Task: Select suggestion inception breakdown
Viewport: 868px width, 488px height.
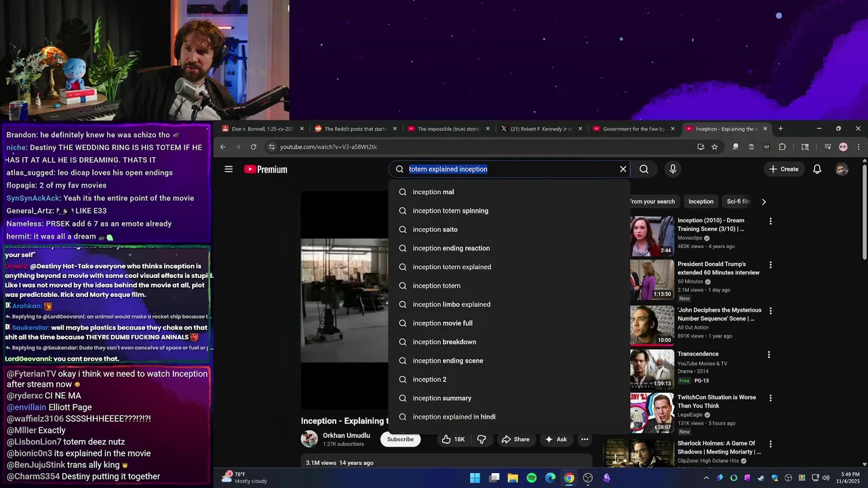Action: point(509,342)
